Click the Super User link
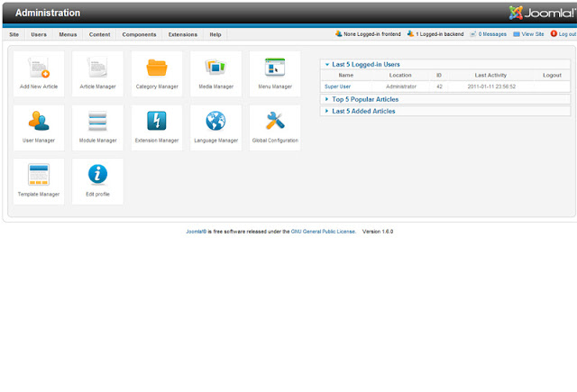This screenshot has width=577, height=392. [337, 87]
